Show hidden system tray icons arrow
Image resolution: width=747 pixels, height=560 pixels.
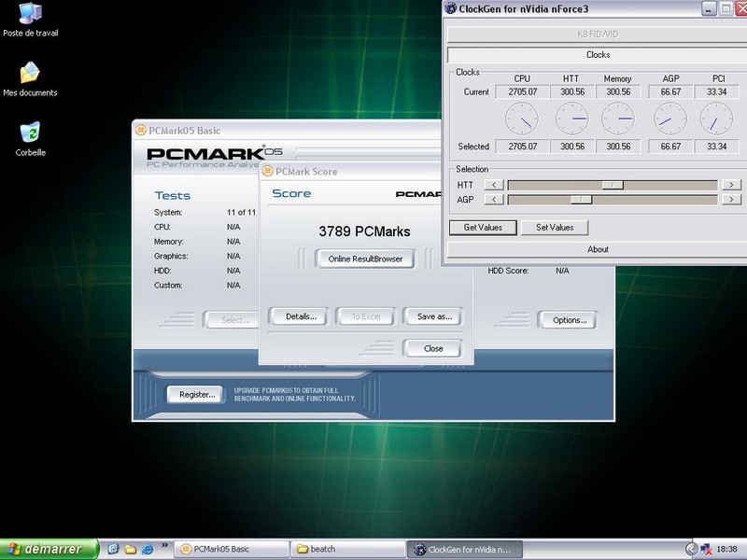point(691,549)
